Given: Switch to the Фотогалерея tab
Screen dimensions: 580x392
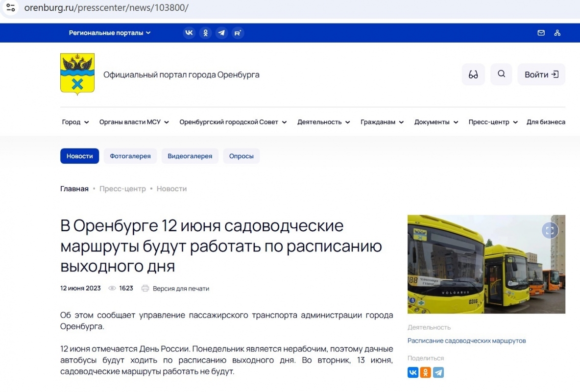Looking at the screenshot, I should (x=130, y=156).
